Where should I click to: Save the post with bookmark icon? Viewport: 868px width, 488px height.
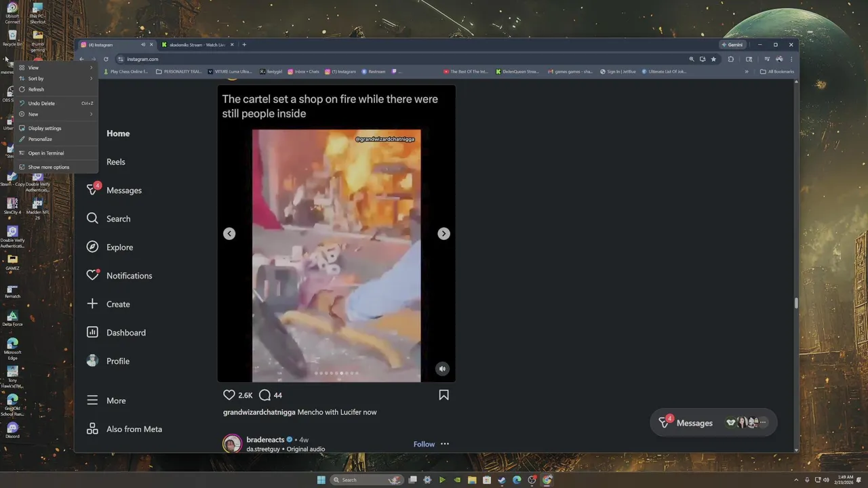(443, 395)
